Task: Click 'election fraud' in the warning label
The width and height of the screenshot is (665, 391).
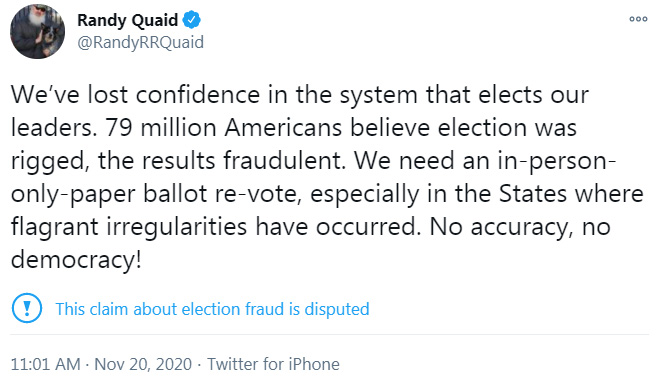Action: coord(233,309)
